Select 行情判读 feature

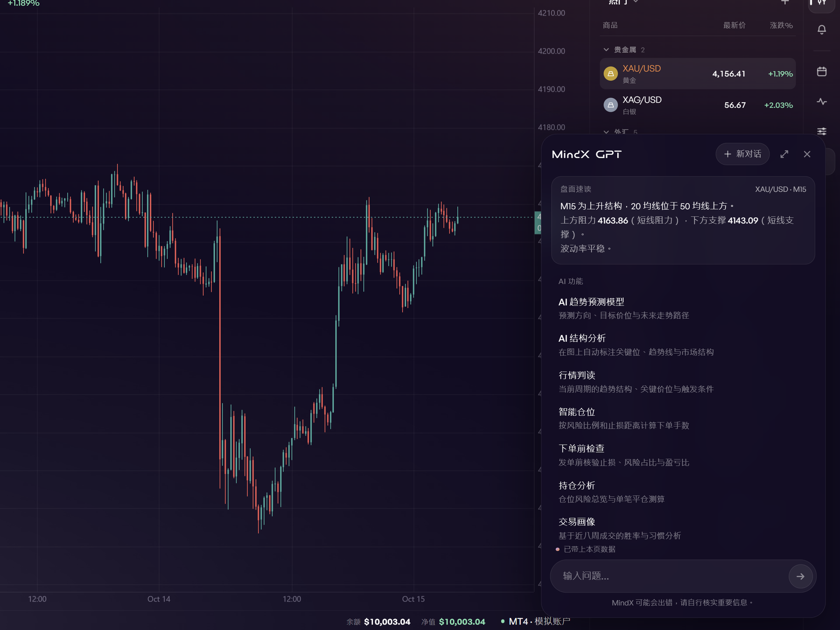click(636, 382)
